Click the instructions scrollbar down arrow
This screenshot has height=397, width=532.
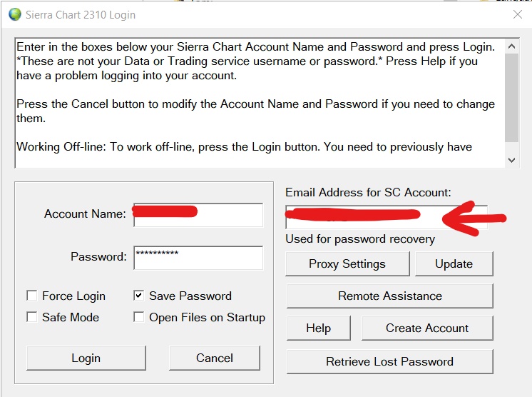511,161
